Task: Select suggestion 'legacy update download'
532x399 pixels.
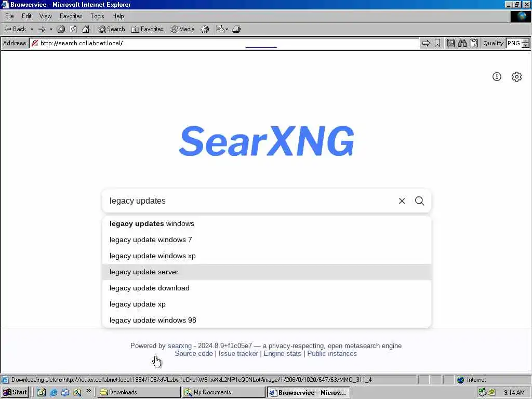Action: [x=267, y=288]
